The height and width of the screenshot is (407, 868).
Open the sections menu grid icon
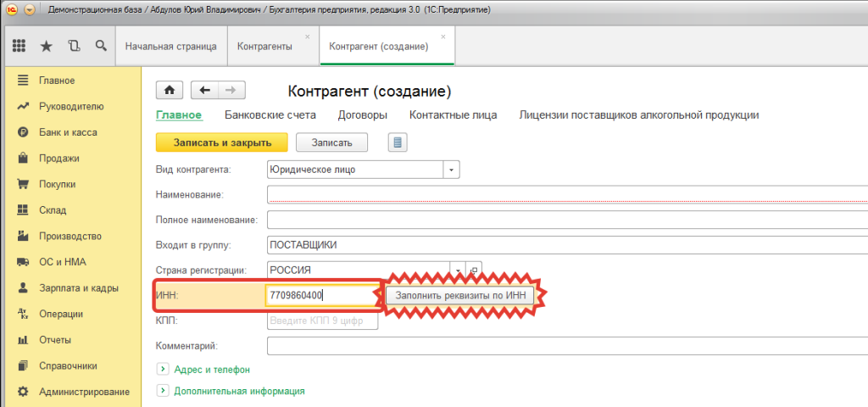[x=19, y=46]
